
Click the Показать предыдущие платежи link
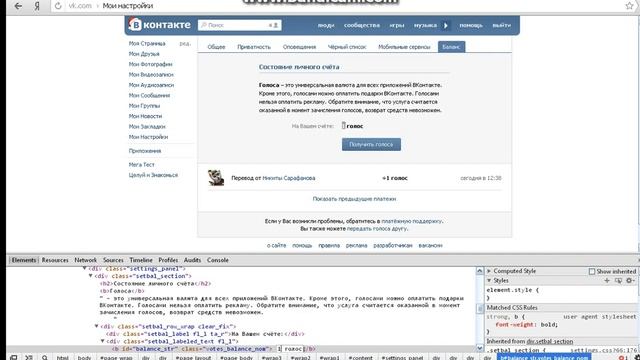pyautogui.click(x=354, y=199)
